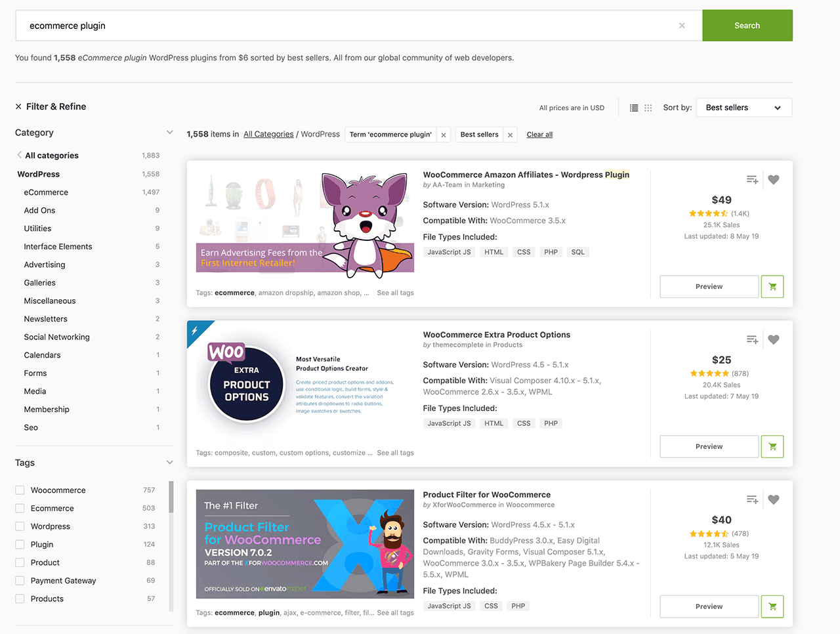
Task: Visit author XforWooCommerce profile
Action: click(x=465, y=505)
